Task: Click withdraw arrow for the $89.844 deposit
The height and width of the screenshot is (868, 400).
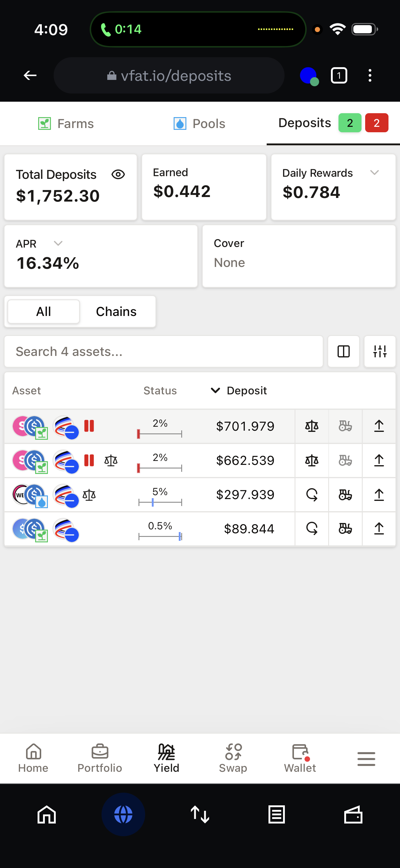Action: (379, 529)
